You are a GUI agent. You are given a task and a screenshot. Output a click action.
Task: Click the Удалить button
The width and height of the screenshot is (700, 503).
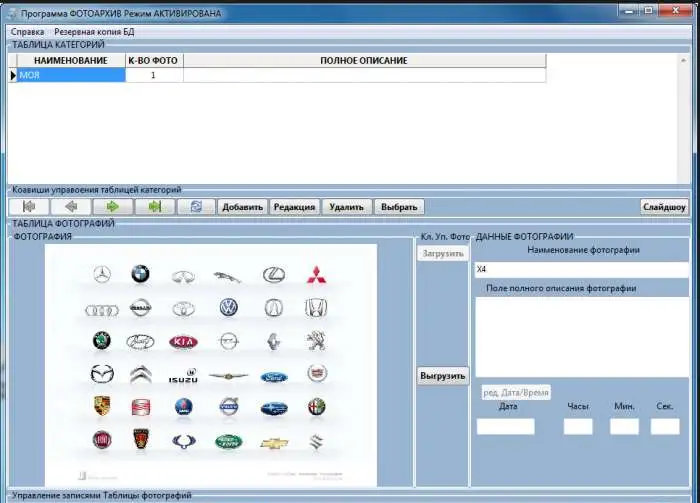[x=346, y=207]
